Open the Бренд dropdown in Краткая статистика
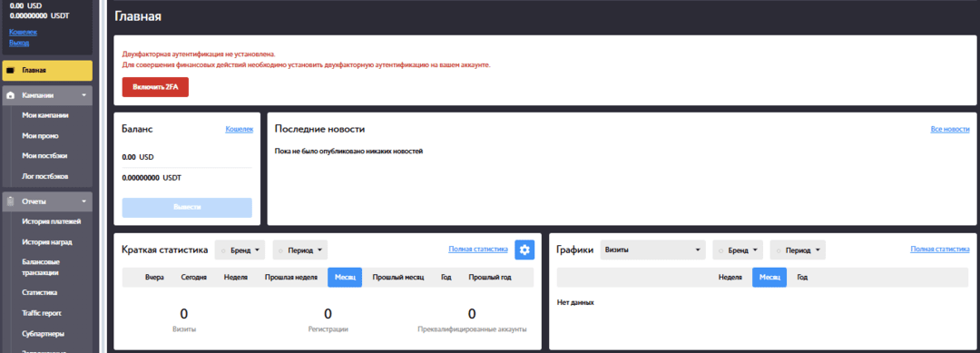The image size is (980, 353). [240, 250]
